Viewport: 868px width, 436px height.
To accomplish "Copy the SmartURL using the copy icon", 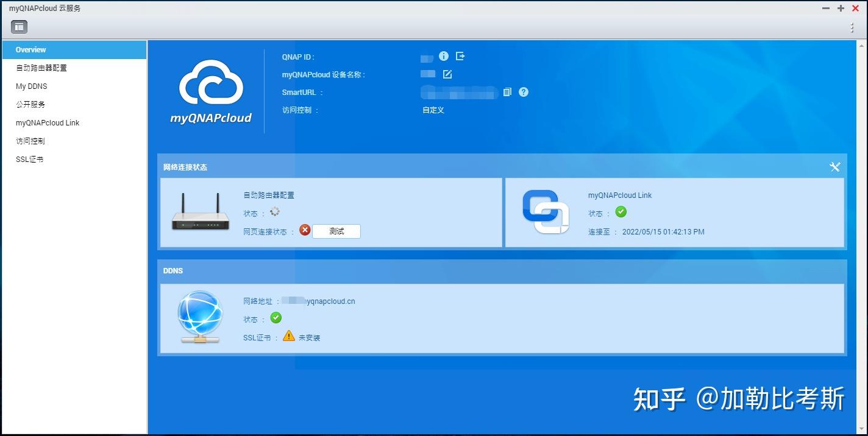I will (508, 92).
